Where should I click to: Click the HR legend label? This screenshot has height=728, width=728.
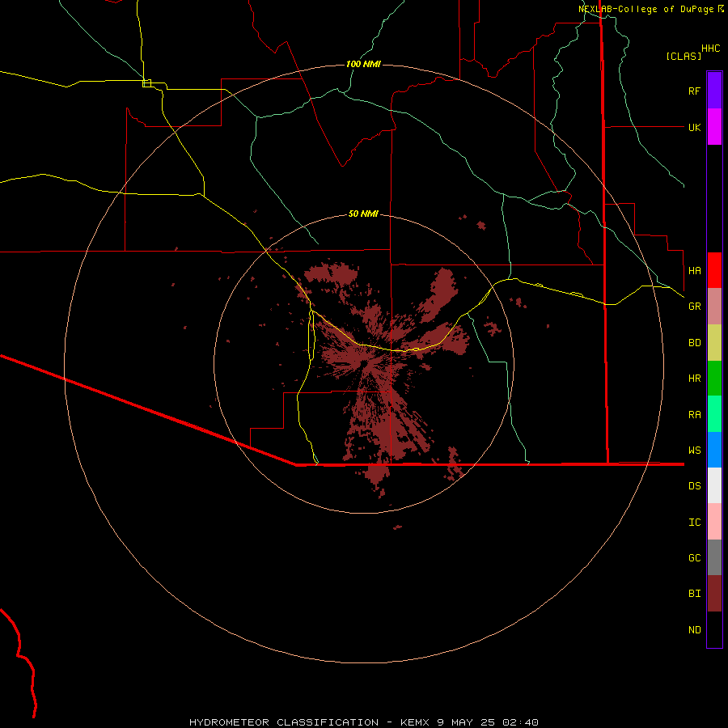pos(694,379)
